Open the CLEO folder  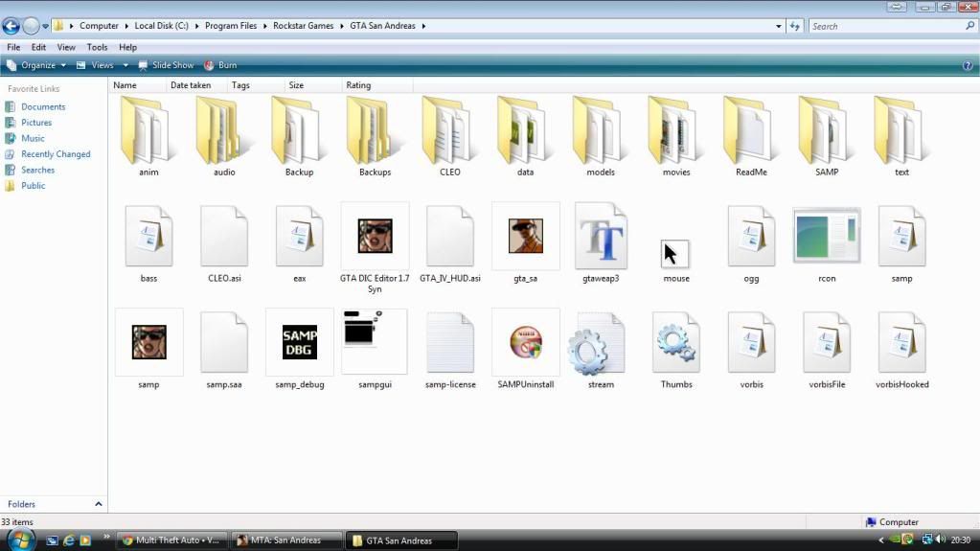click(x=450, y=136)
